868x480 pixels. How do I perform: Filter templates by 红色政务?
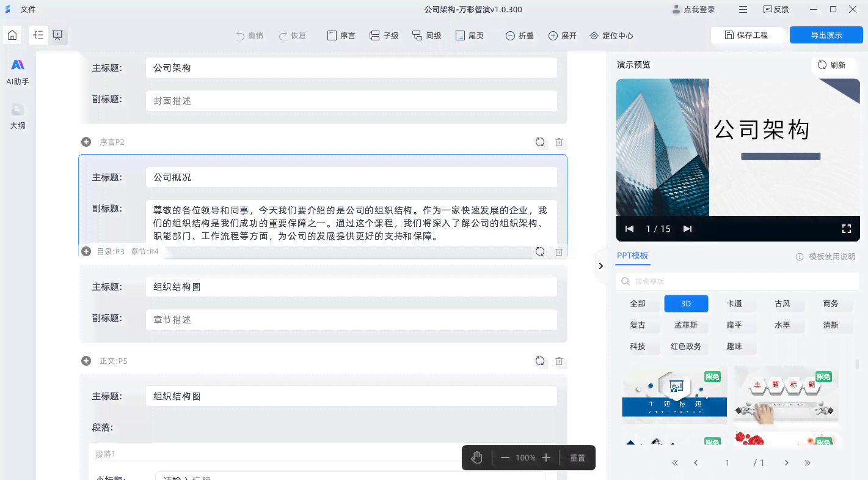pos(686,347)
